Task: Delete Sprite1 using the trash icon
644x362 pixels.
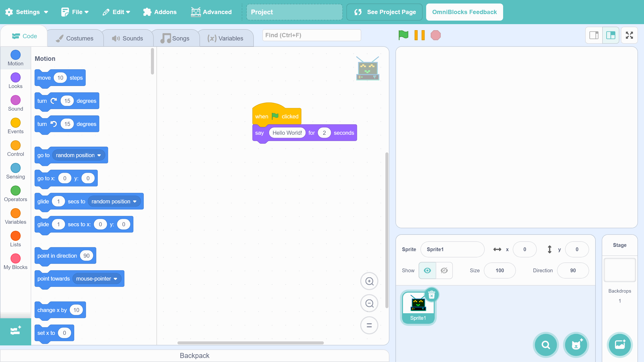Action: pos(432,295)
